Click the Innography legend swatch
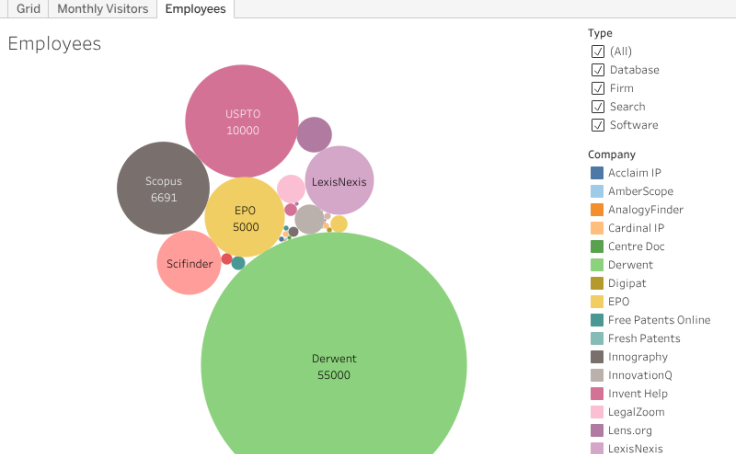Image resolution: width=736 pixels, height=454 pixels. coord(597,357)
